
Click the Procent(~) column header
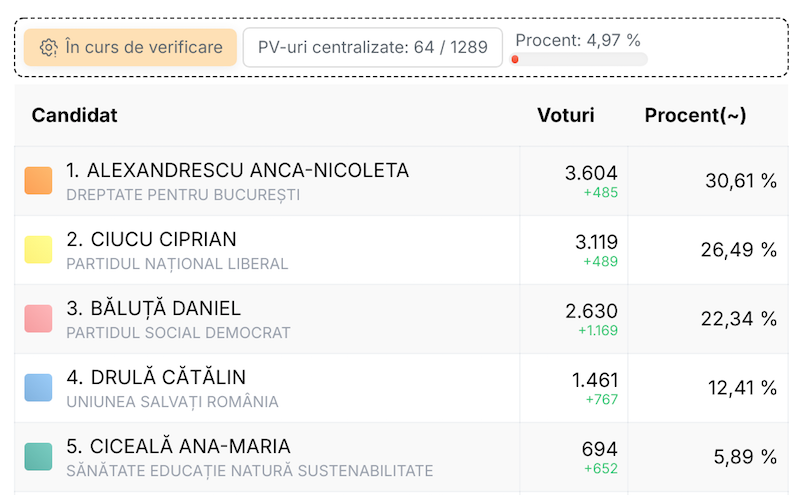pos(695,115)
